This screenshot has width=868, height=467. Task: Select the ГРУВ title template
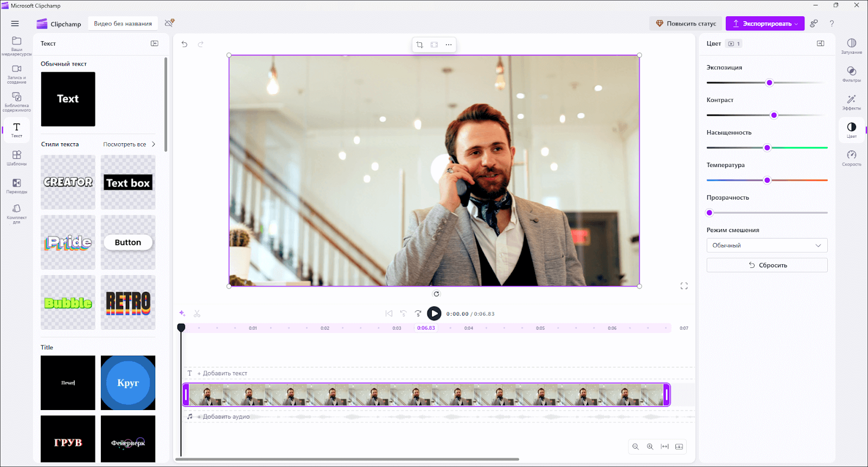pyautogui.click(x=68, y=439)
